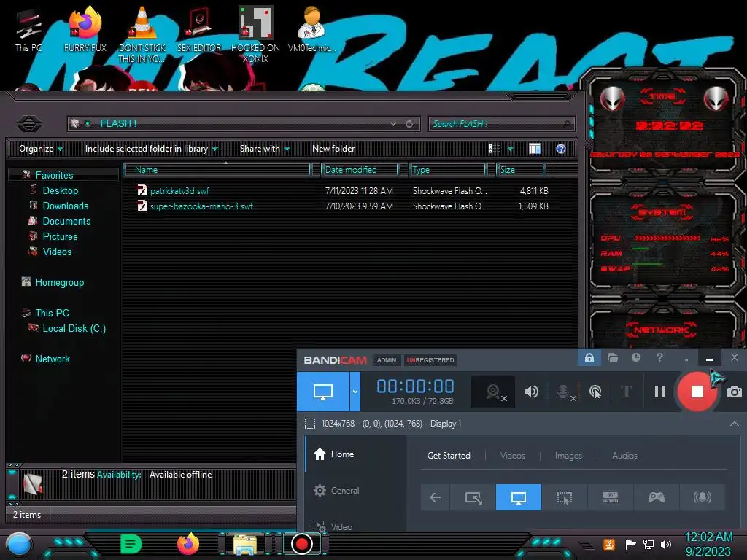Refresh the FLASH ! folder view

coord(409,124)
